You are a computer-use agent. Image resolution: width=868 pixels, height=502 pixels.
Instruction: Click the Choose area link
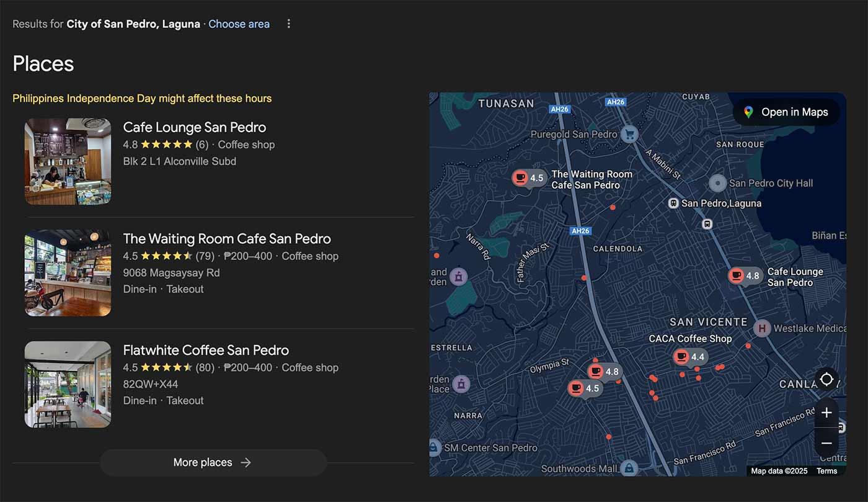pyautogui.click(x=239, y=24)
